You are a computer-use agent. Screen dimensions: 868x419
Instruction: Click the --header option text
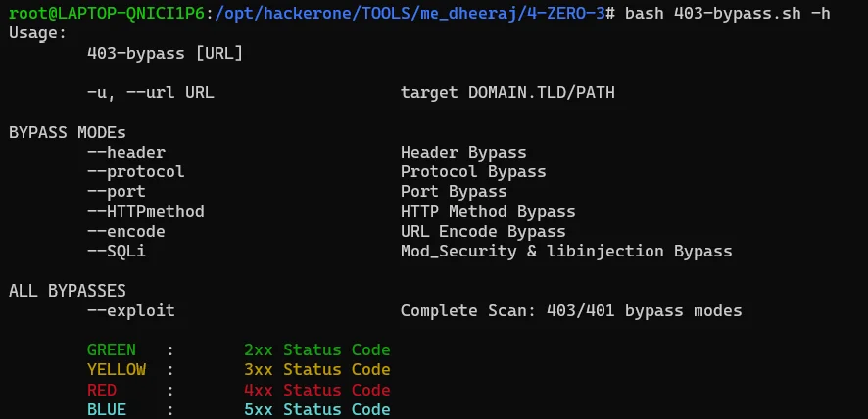126,152
